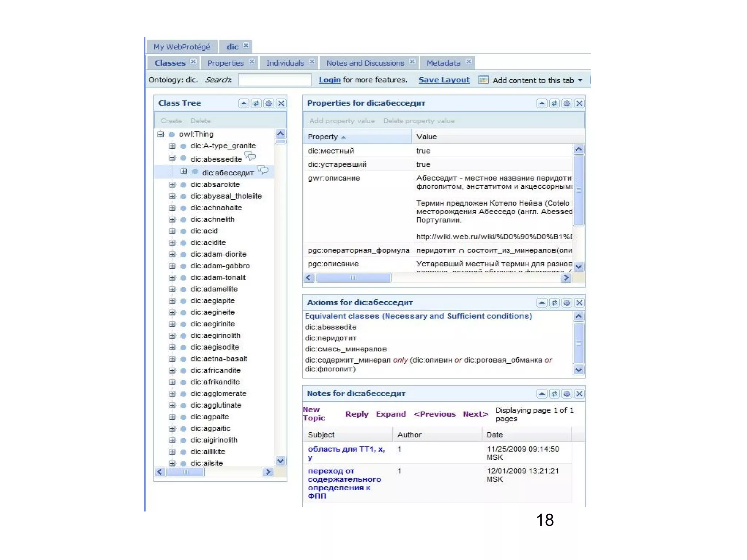Collapse the dic:abessedite tree node
This screenshot has height=560, width=747.
coord(172,158)
